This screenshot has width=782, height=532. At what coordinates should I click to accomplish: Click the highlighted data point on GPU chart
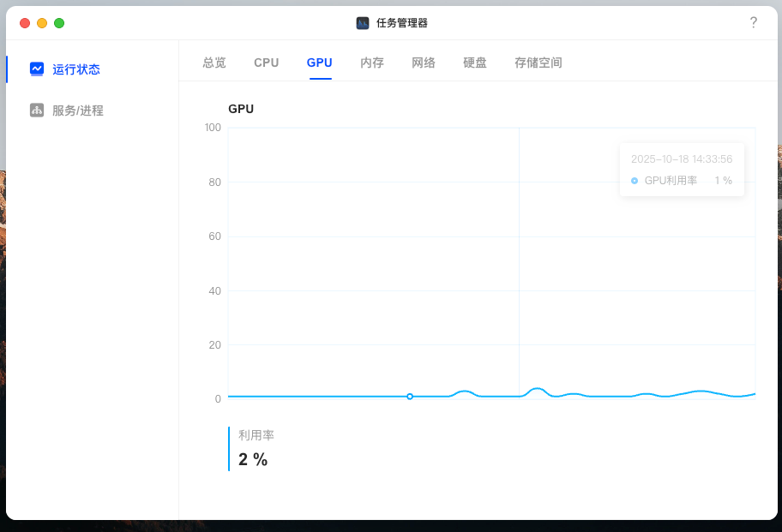(410, 397)
